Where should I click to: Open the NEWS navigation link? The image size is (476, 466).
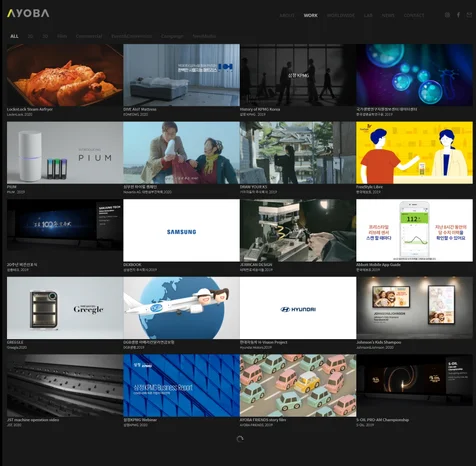(388, 15)
